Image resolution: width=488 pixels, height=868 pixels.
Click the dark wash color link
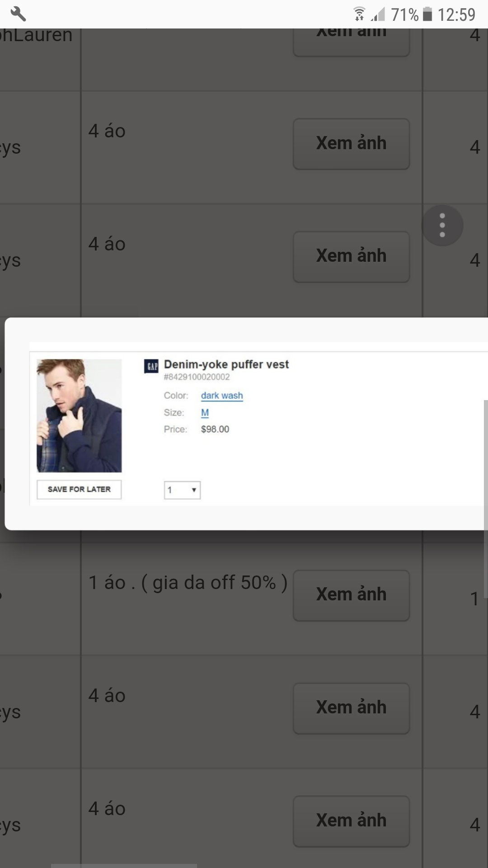pos(222,396)
